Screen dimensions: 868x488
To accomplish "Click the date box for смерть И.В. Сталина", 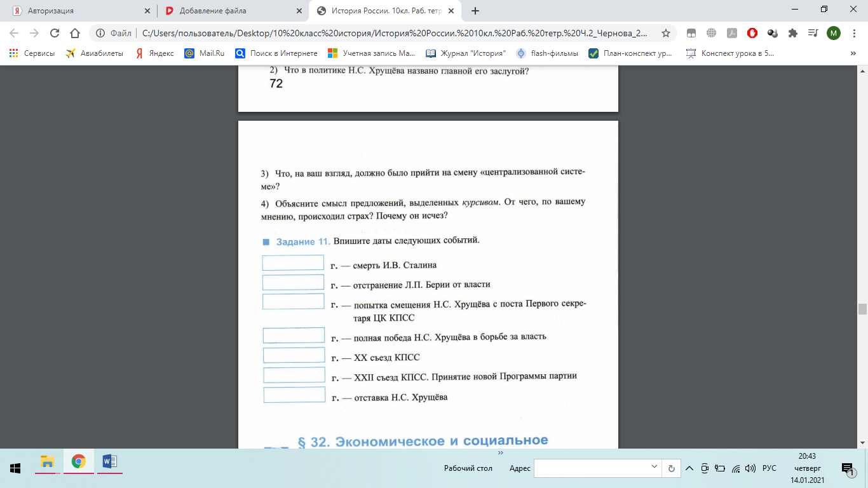I will (293, 263).
